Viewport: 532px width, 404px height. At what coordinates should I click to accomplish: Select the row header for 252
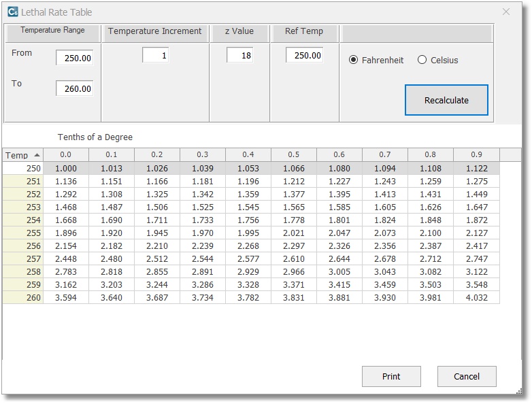click(22, 194)
